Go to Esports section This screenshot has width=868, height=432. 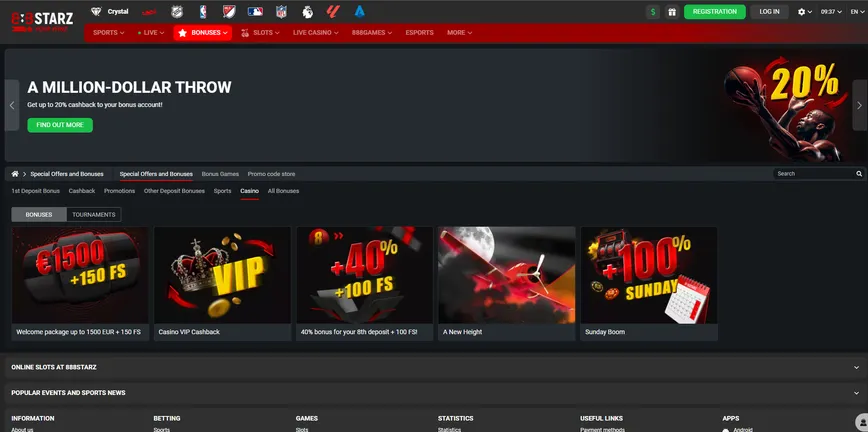click(419, 33)
